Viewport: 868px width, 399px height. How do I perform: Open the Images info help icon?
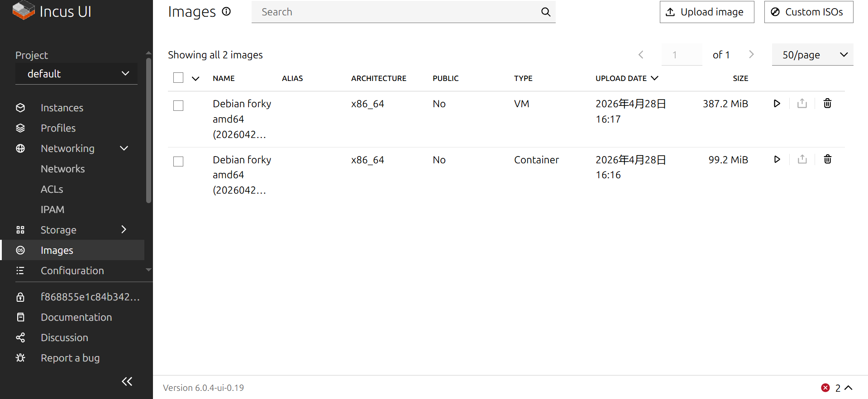[226, 12]
